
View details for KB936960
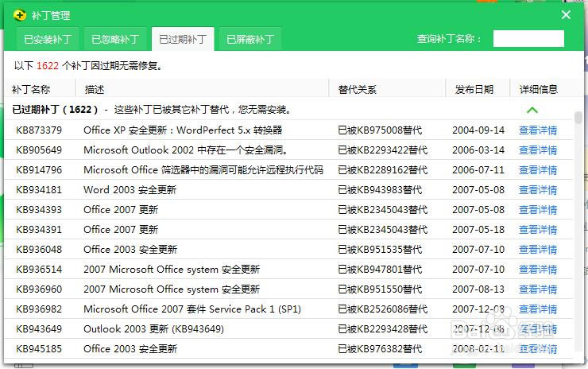(x=538, y=289)
